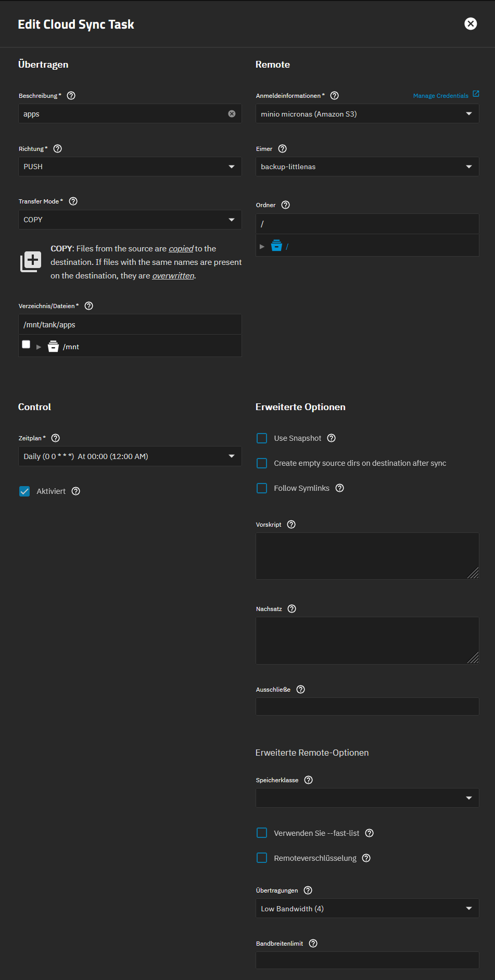This screenshot has height=980, width=495.
Task: Click the 'copied' emphasized word in description
Action: (x=181, y=249)
